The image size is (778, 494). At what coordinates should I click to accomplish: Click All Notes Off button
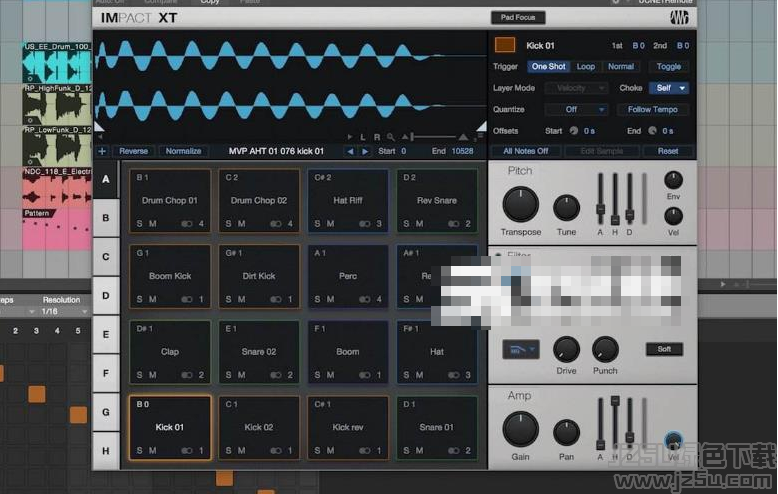coord(526,151)
